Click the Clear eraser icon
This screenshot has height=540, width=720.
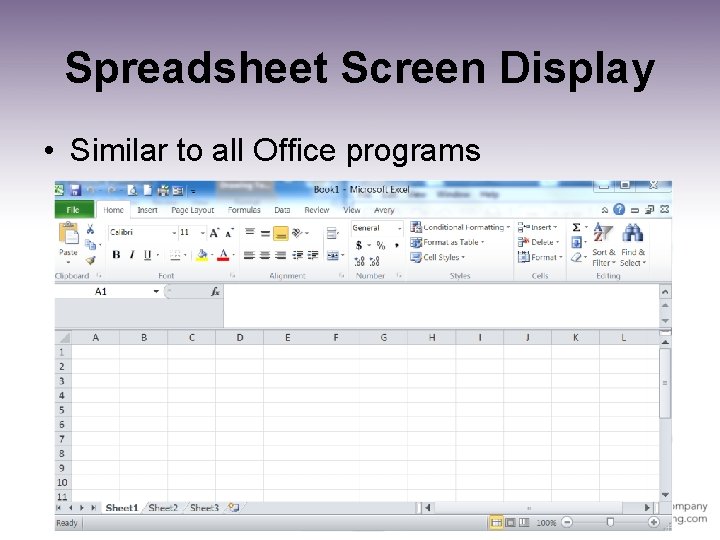[577, 258]
